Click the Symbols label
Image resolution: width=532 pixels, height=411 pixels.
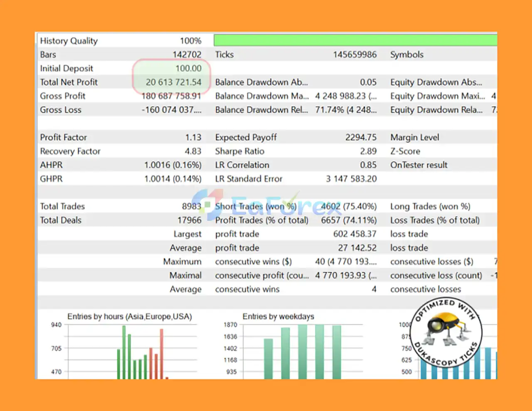click(x=406, y=54)
